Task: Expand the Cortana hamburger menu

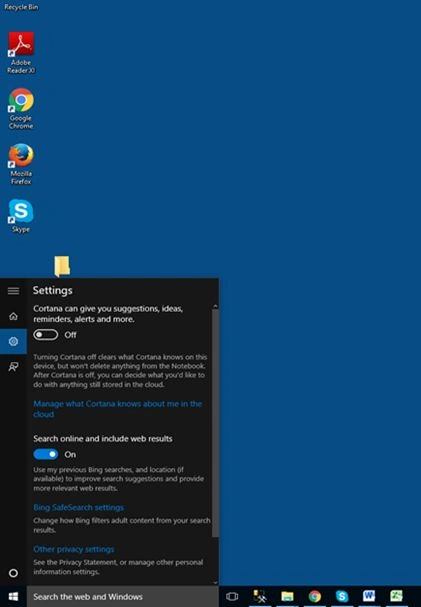Action: (x=13, y=291)
